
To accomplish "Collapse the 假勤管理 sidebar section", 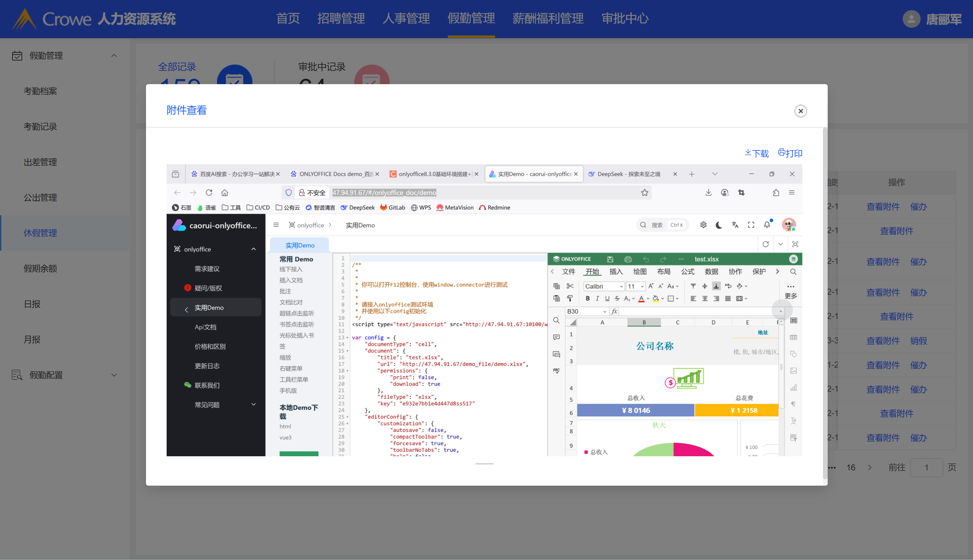I will point(114,56).
